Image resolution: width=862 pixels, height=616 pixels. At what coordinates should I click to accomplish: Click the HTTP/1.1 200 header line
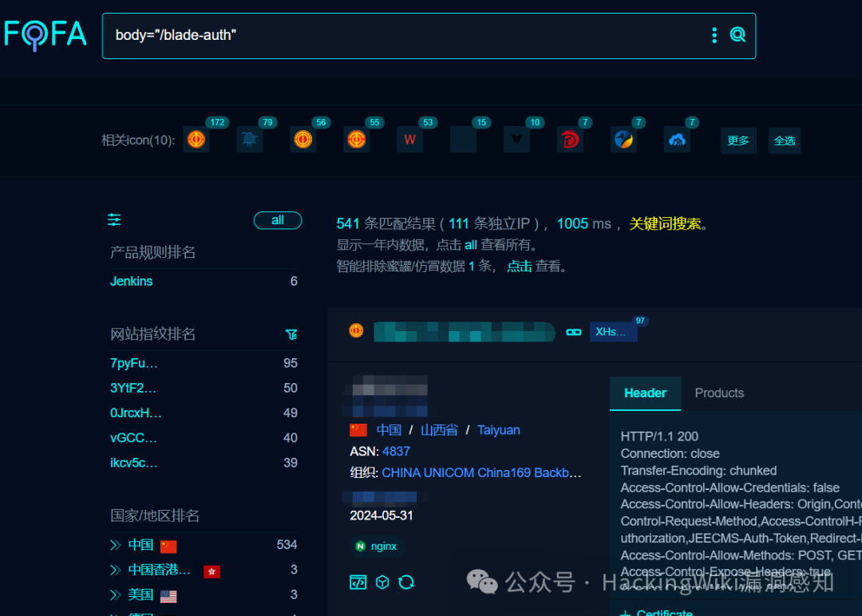click(659, 436)
